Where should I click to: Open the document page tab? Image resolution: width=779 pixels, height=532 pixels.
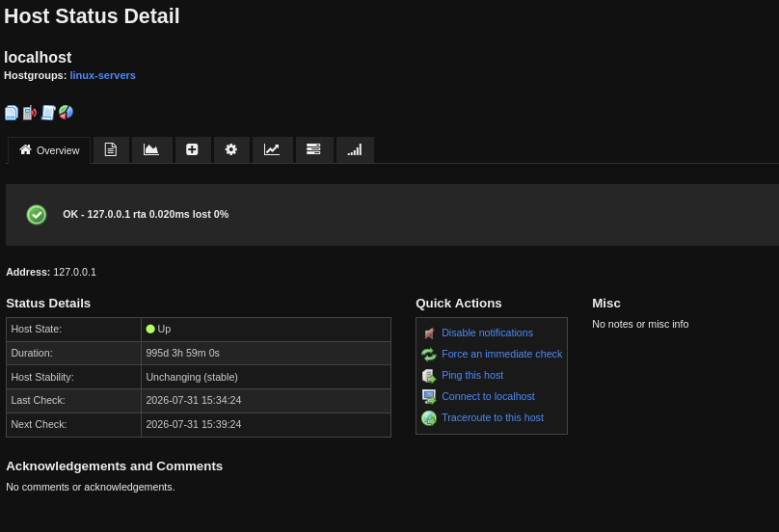click(111, 150)
